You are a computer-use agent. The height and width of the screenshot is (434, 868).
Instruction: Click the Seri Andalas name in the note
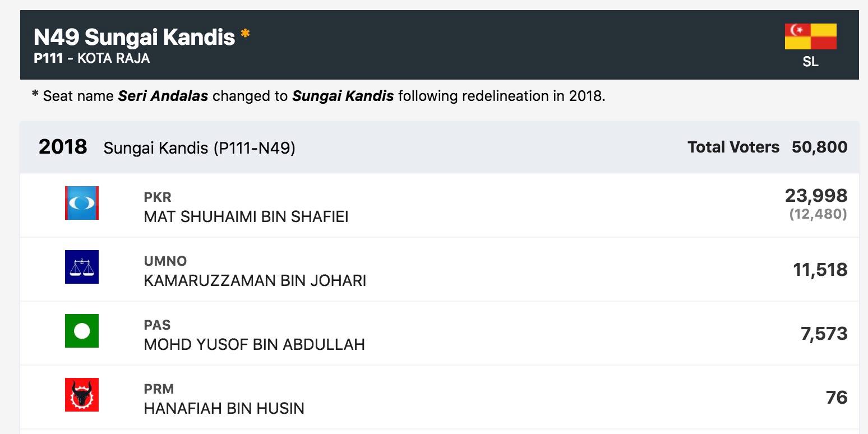[163, 96]
